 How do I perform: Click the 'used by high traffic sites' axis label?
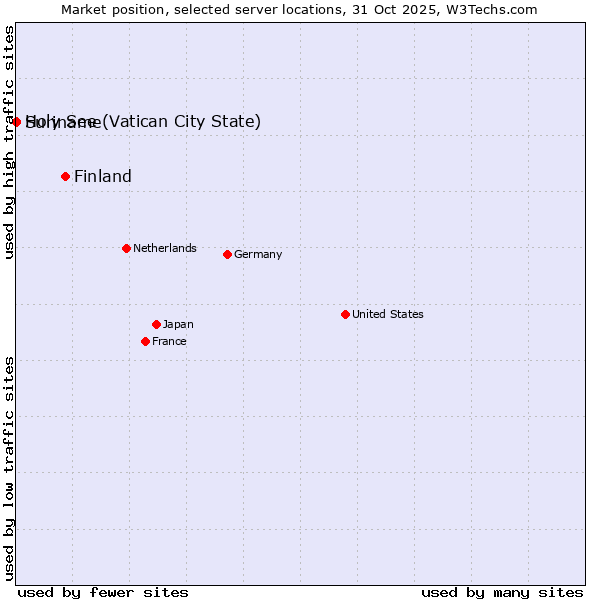[9, 142]
